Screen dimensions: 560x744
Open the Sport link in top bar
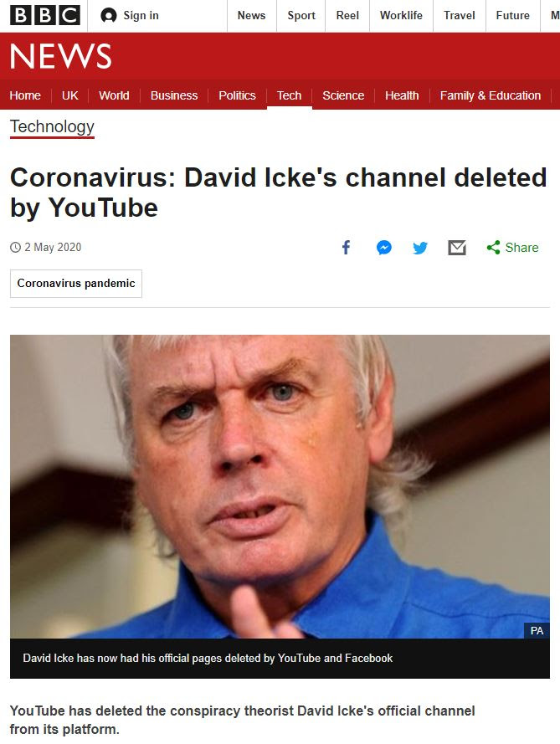[301, 16]
